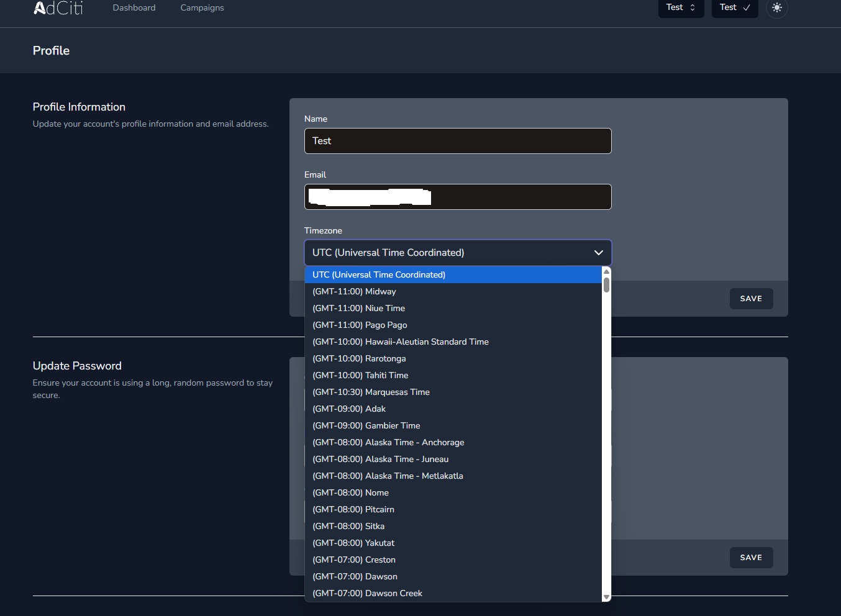Choose (GMT-10:30) Marquesas Time option
The width and height of the screenshot is (841, 616).
click(x=371, y=392)
